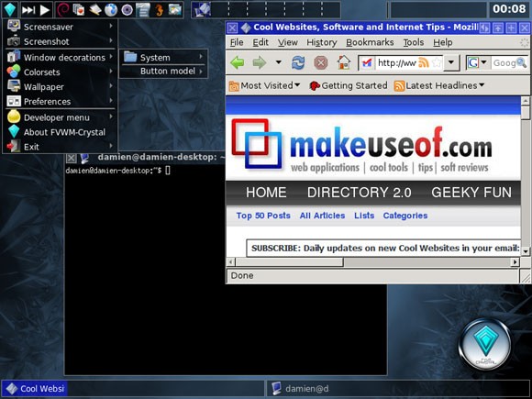Open the Window decorations menu entry
Viewport: 532px width, 399px height.
(x=60, y=58)
